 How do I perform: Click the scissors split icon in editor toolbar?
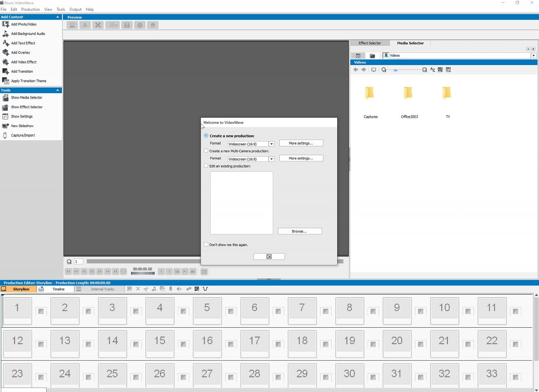point(146,289)
